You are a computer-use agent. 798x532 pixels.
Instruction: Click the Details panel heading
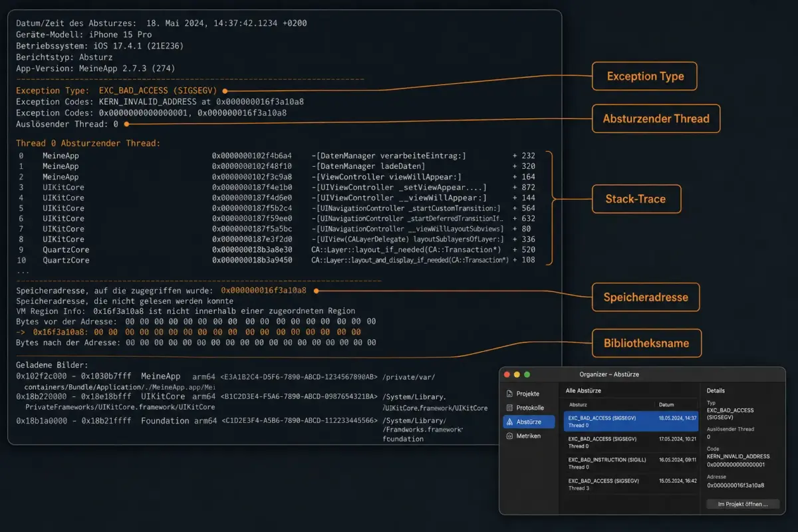pyautogui.click(x=716, y=390)
